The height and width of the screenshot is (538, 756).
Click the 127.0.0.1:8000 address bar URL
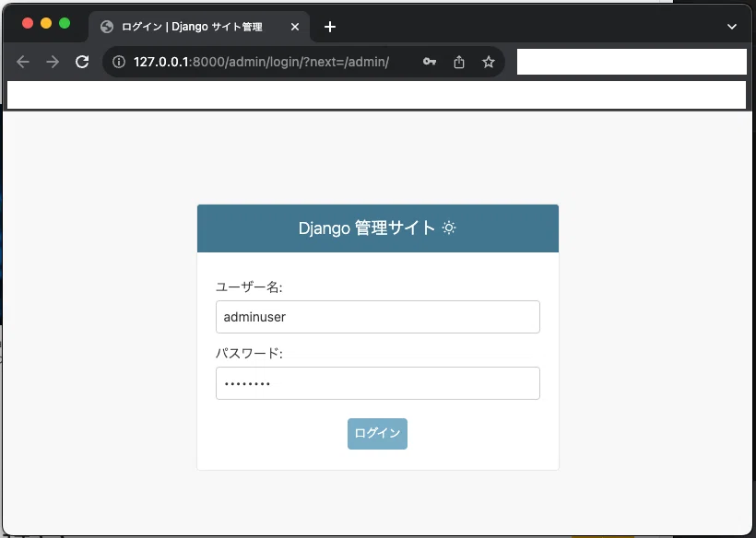click(x=261, y=62)
